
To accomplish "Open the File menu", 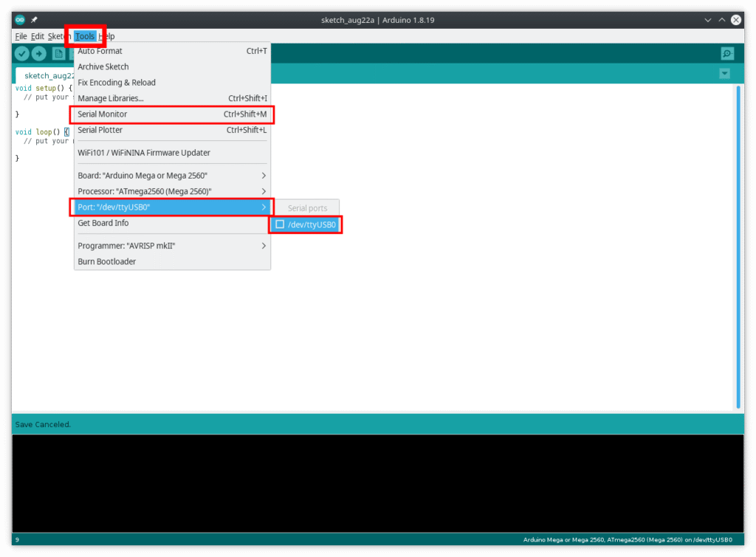I will tap(21, 36).
